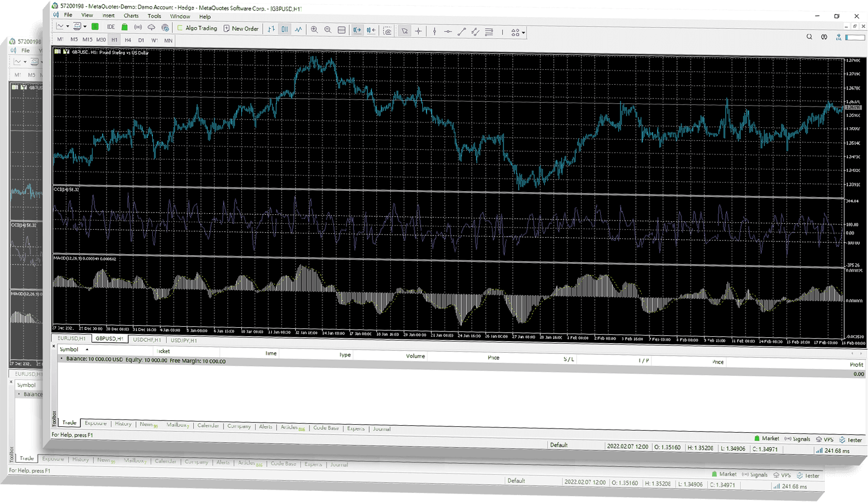Select the H4 timeframe
868x502 pixels.
click(x=128, y=40)
